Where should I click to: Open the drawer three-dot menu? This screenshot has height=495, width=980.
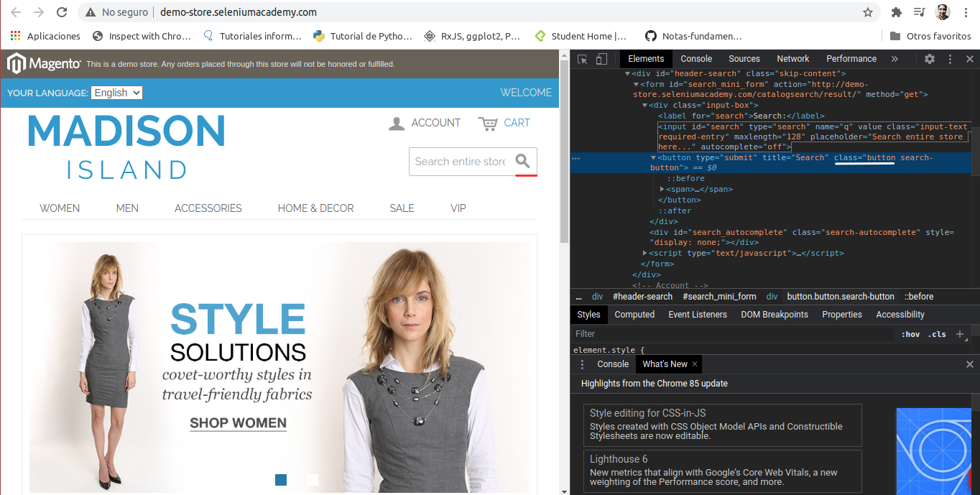tap(583, 364)
